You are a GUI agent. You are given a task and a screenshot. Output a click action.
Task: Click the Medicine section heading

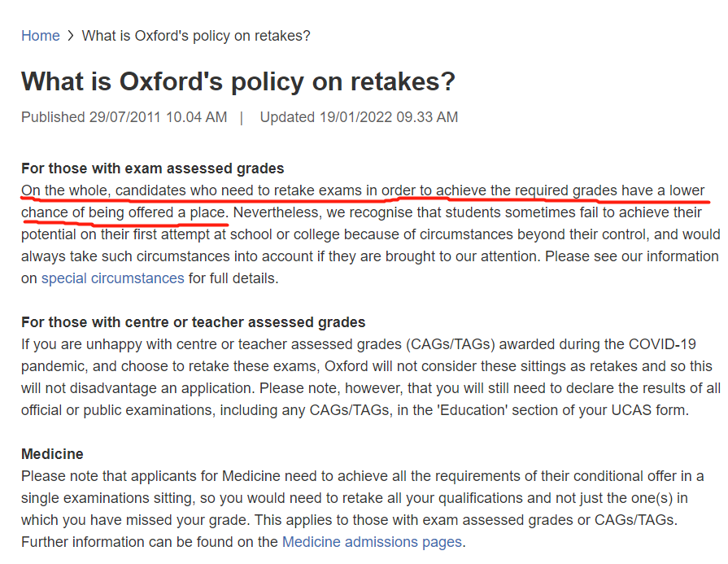[52, 454]
